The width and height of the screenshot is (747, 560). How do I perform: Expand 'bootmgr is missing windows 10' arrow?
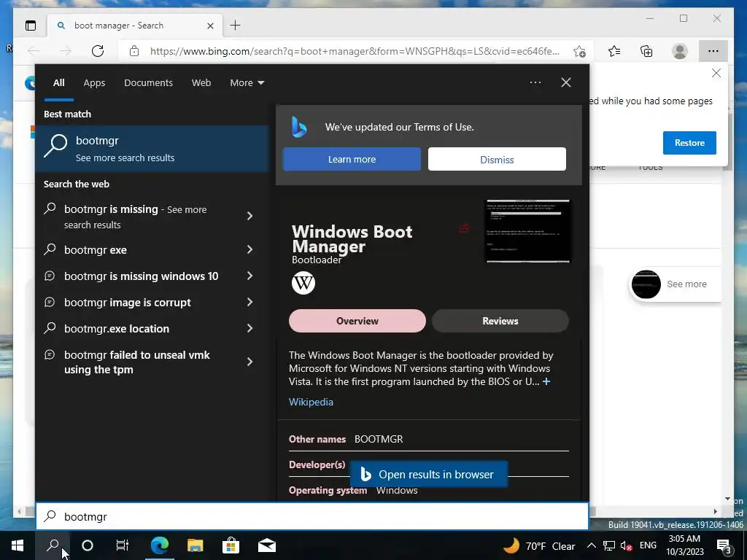(249, 276)
